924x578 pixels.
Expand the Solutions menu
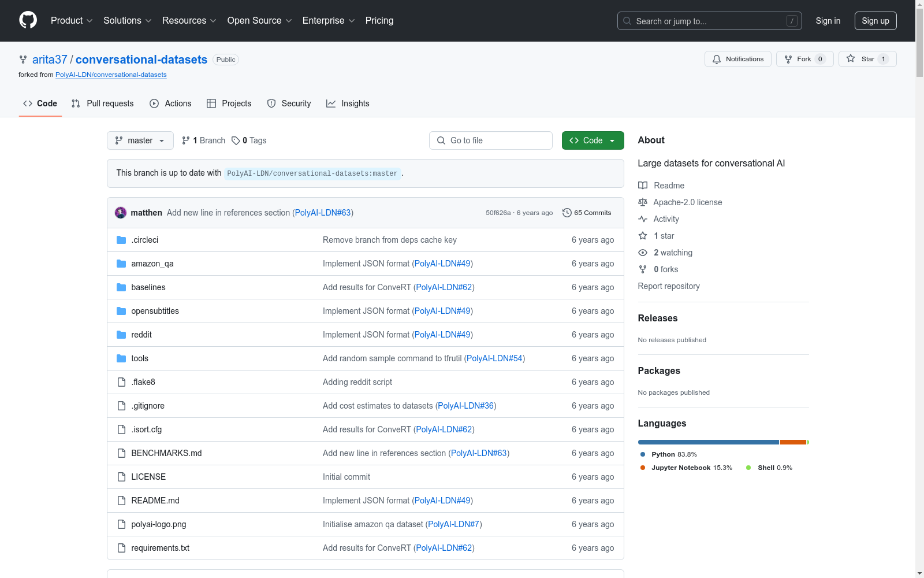pyautogui.click(x=128, y=20)
